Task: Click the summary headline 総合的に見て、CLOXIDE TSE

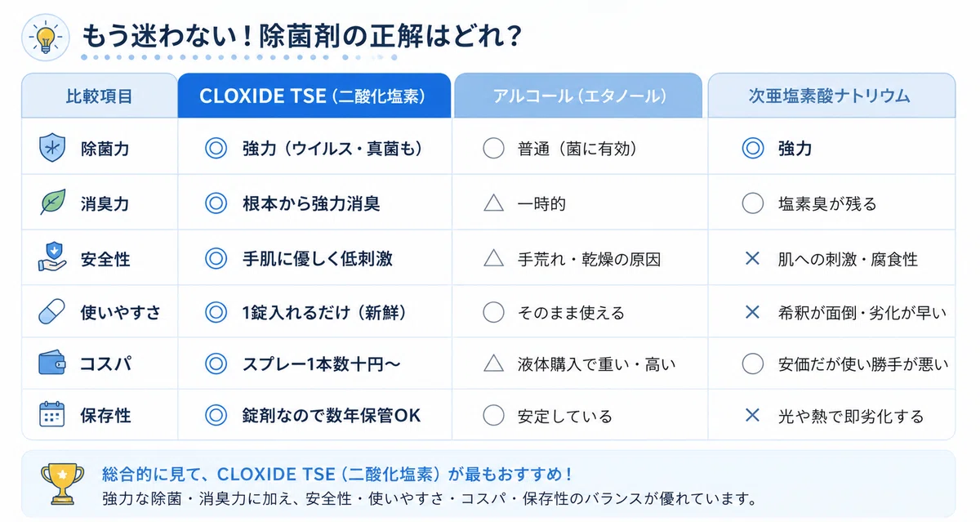Action: [x=216, y=475]
